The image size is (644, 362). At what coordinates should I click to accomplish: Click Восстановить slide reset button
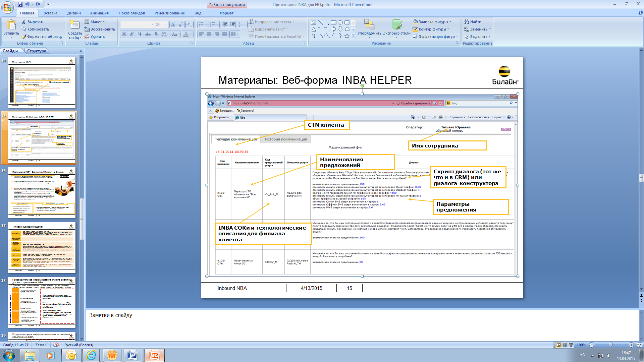[x=100, y=29]
